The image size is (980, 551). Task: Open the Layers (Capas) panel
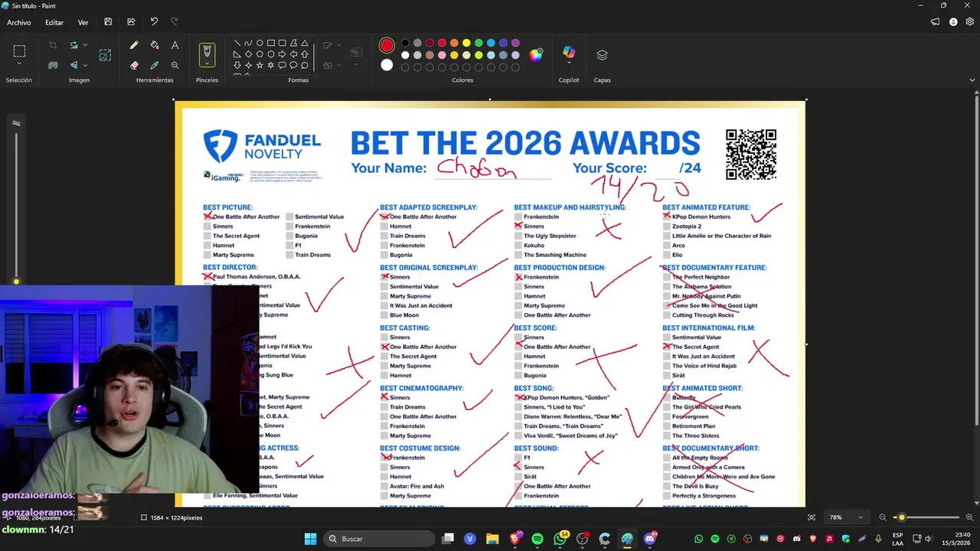click(x=602, y=55)
